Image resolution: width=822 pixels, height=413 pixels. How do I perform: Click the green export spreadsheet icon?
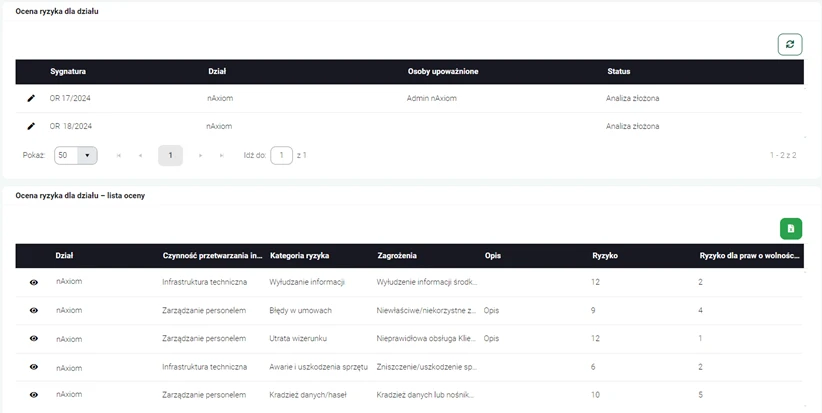click(790, 229)
